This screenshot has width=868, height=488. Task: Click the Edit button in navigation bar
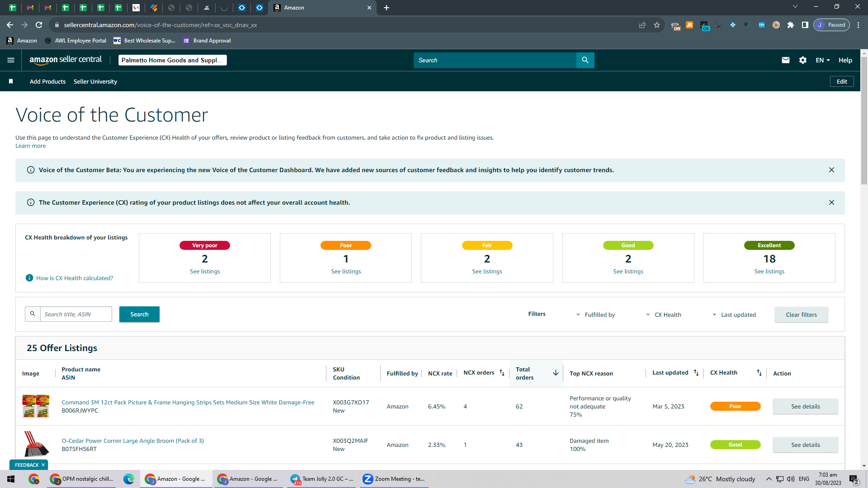(x=842, y=81)
